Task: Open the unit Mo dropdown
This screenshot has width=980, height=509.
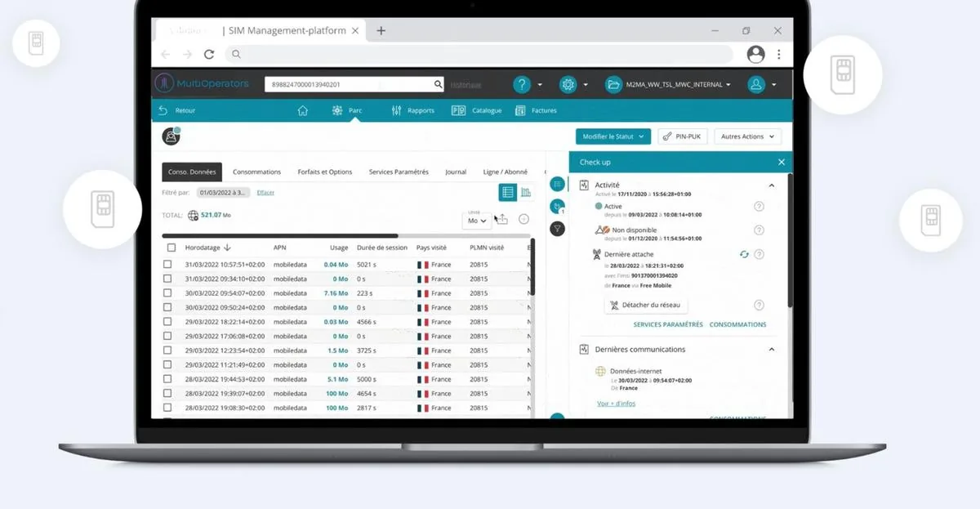Action: pyautogui.click(x=477, y=221)
